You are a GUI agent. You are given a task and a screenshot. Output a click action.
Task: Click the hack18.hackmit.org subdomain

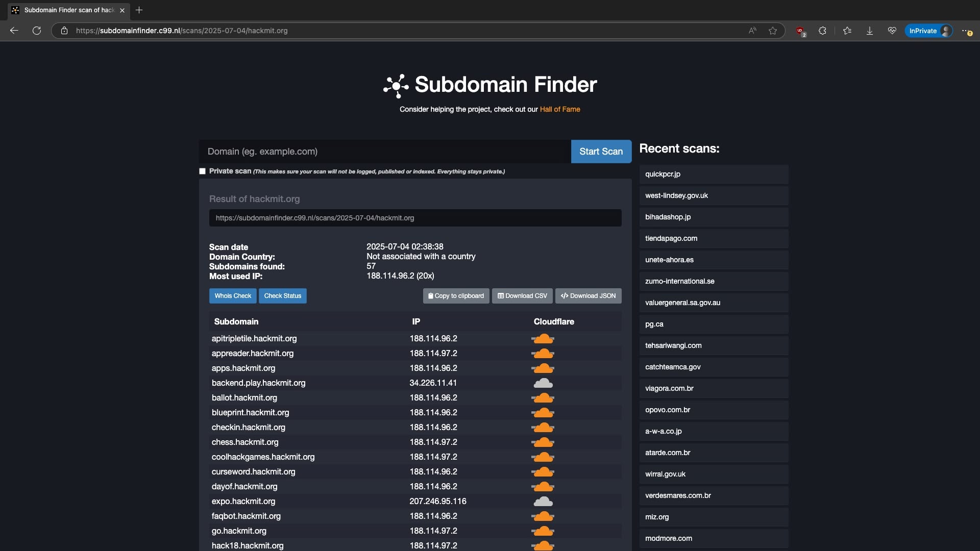pyautogui.click(x=248, y=546)
